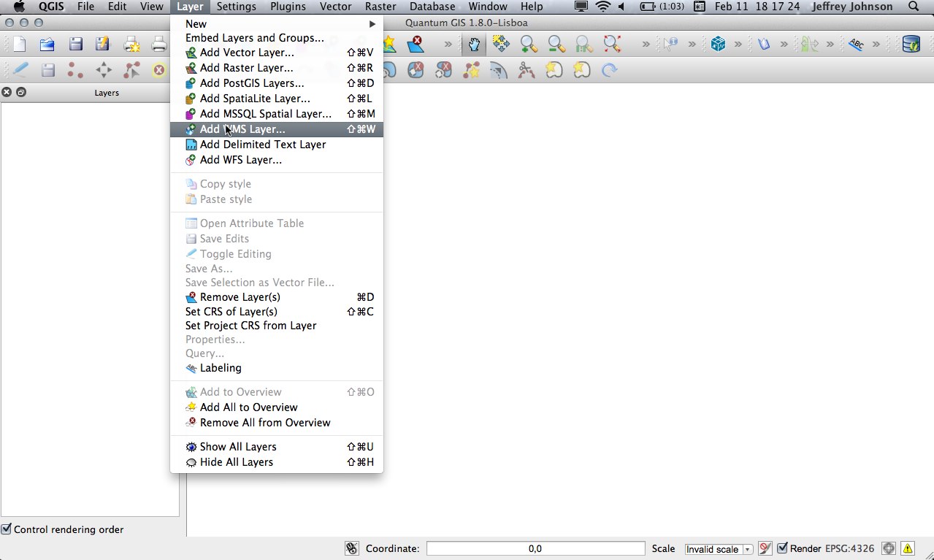Click EPSG:4326 text in status bar
Screen dimensions: 934x560
click(x=849, y=548)
